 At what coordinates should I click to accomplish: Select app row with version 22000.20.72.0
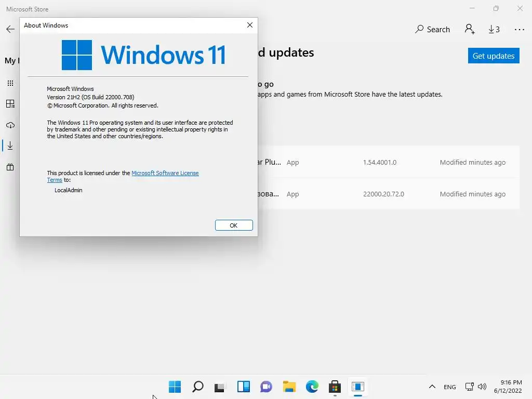tap(389, 194)
